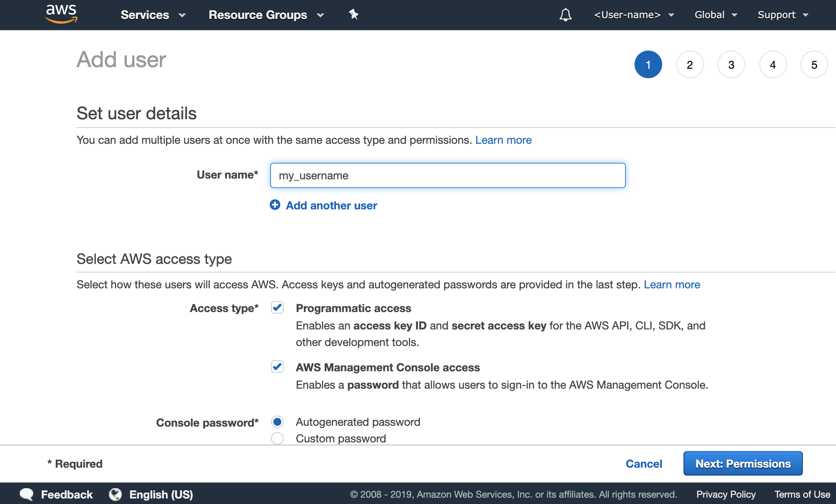The width and height of the screenshot is (836, 504).
Task: Expand the Services dropdown menu
Action: coord(153,15)
